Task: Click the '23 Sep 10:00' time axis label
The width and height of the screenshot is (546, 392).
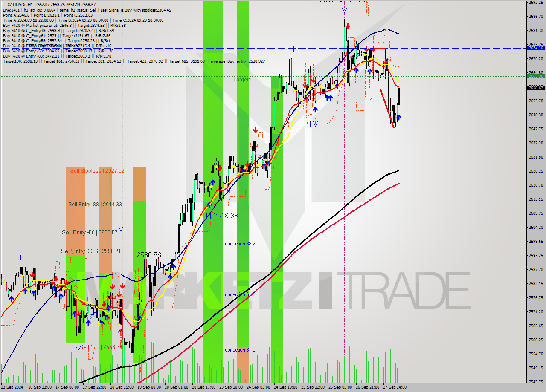Action: pos(231,387)
